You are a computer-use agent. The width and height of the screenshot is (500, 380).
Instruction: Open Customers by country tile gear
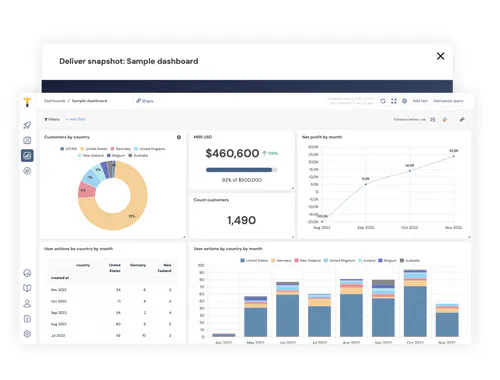179,137
